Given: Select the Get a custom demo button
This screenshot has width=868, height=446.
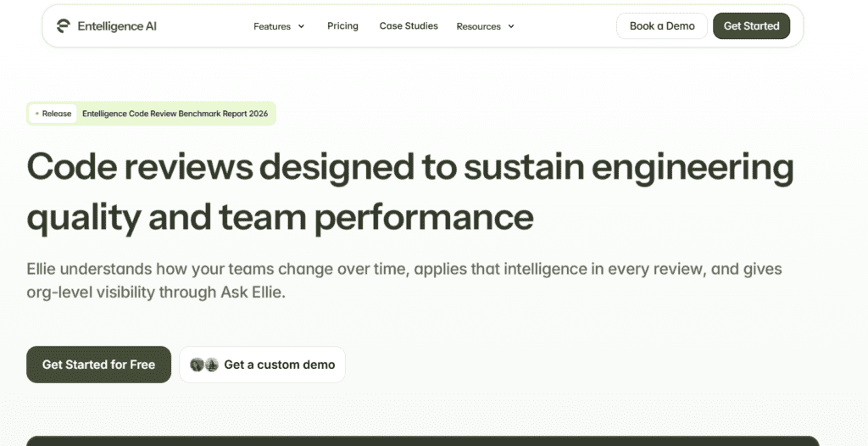Looking at the screenshot, I should click(279, 365).
